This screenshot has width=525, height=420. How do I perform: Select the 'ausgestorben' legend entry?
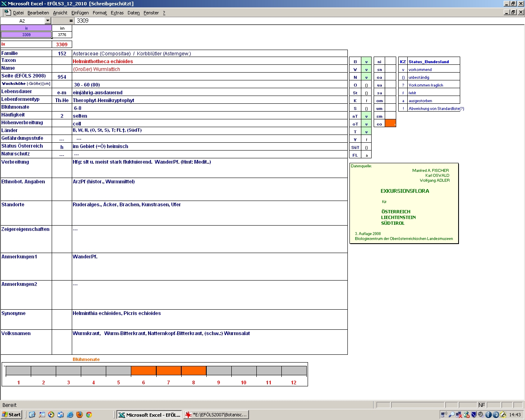point(434,100)
